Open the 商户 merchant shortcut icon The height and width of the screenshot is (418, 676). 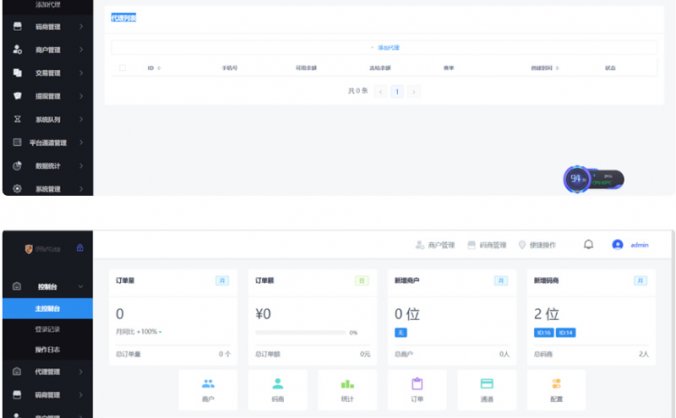[208, 385]
